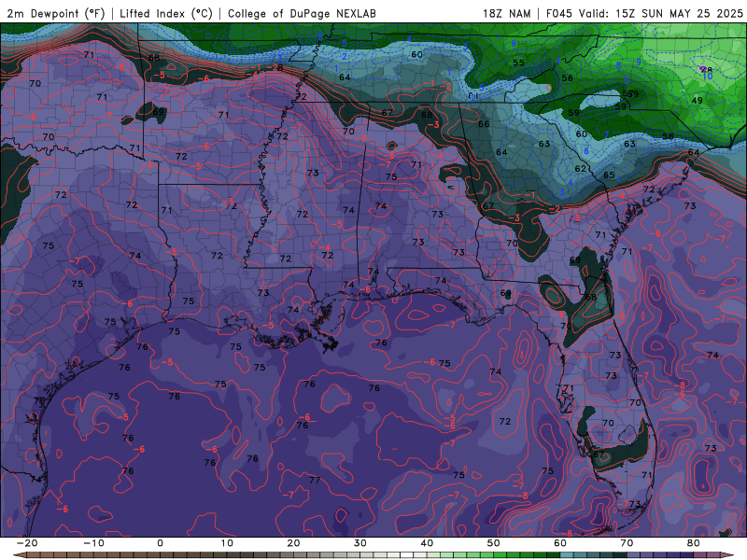Click the "66" dewpoint value on the map

[484, 124]
